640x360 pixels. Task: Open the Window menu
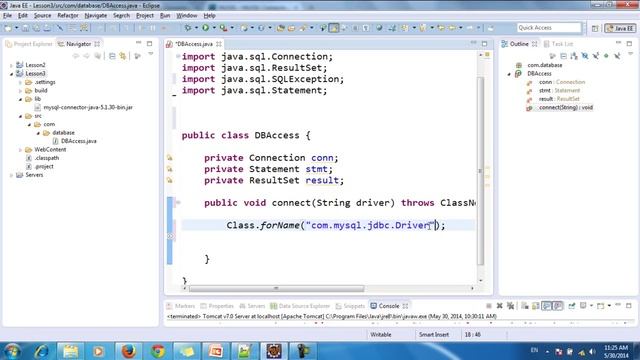point(187,16)
